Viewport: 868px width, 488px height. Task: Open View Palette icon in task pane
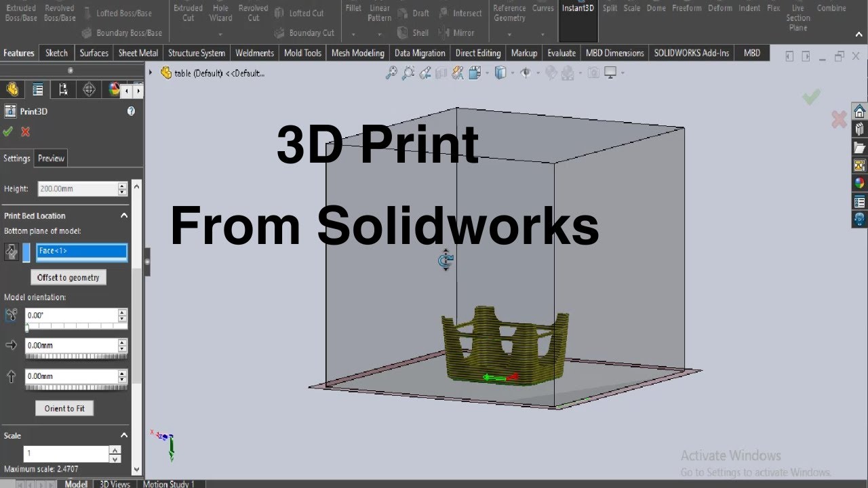click(x=859, y=165)
